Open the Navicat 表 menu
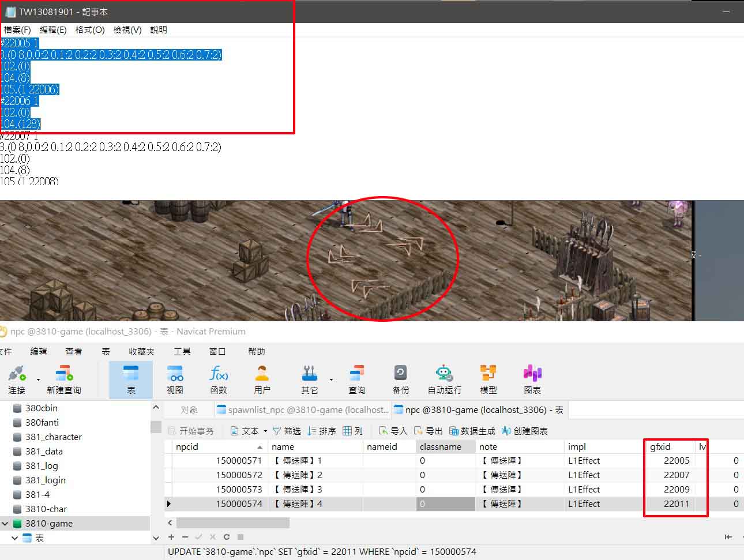This screenshot has width=744, height=560. pyautogui.click(x=106, y=351)
